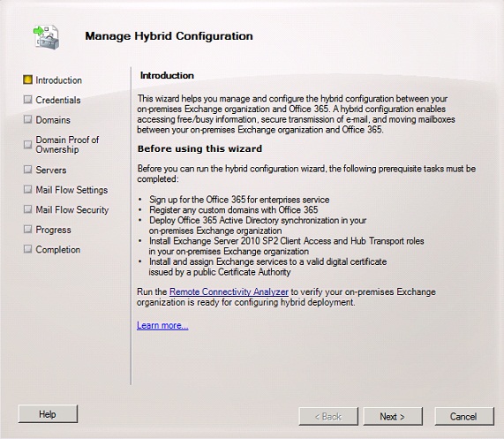Select the Completion step label
The image size is (504, 439).
pyautogui.click(x=58, y=250)
